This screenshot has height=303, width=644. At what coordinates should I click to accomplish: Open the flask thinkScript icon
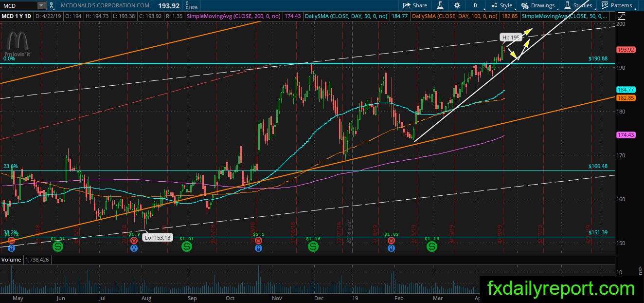[440, 5]
